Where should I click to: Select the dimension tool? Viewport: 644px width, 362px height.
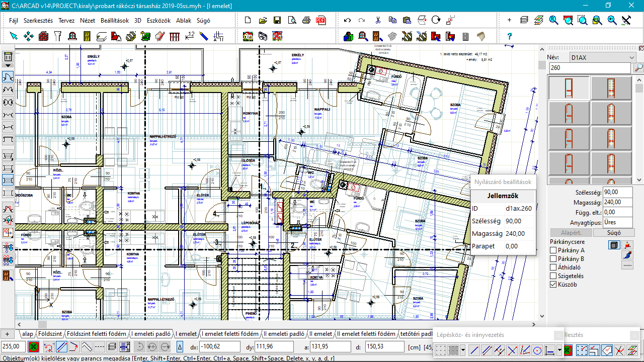click(189, 36)
